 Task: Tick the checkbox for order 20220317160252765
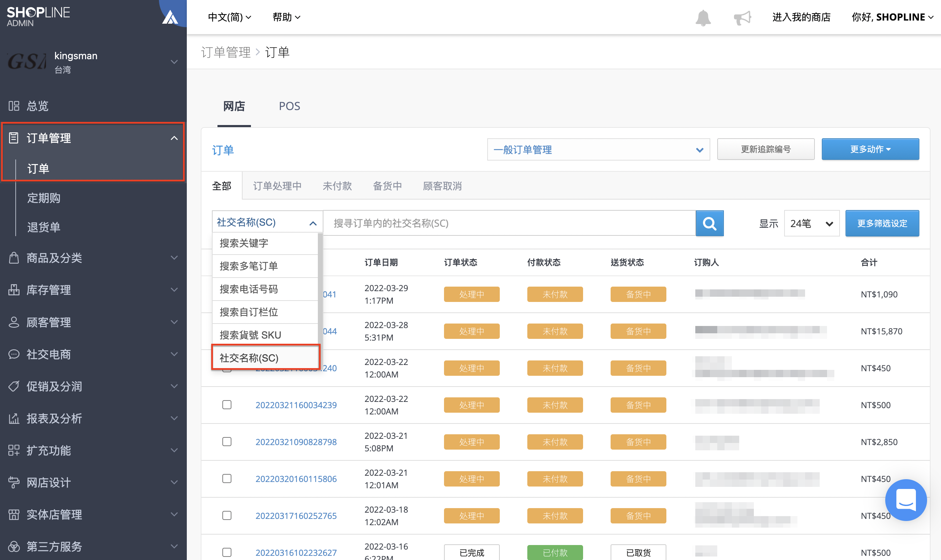(x=227, y=515)
